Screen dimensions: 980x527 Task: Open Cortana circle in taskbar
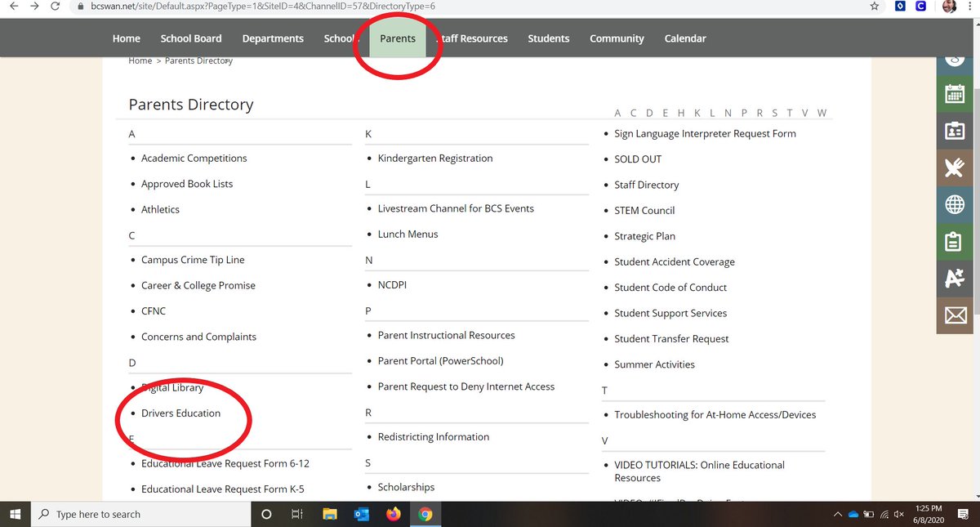point(266,514)
